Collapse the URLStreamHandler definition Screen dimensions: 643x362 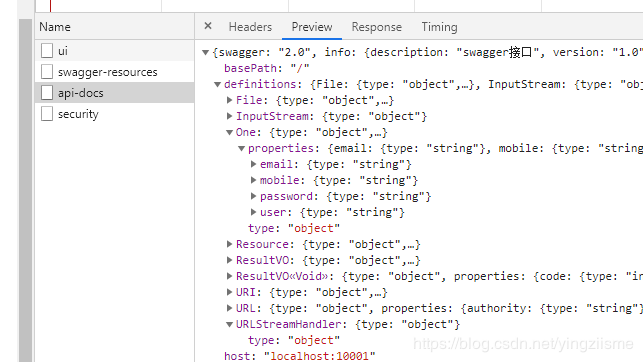[230, 325]
